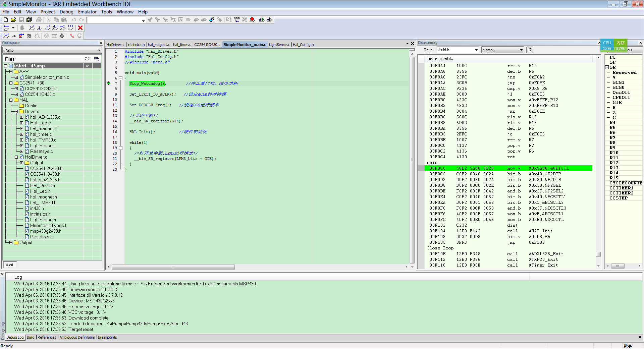Open the iPump workspace configuration dropdown

pyautogui.click(x=99, y=50)
